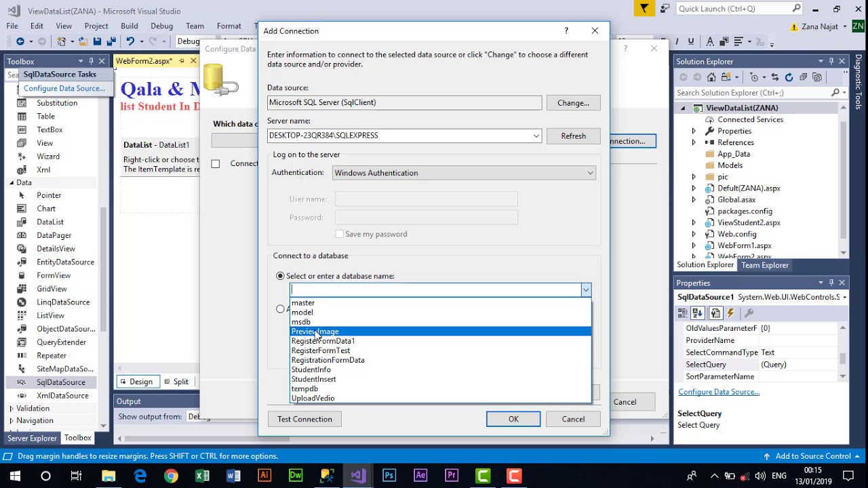Click the Categorized icon in Properties panel
The width and height of the screenshot is (868, 488).
click(683, 313)
